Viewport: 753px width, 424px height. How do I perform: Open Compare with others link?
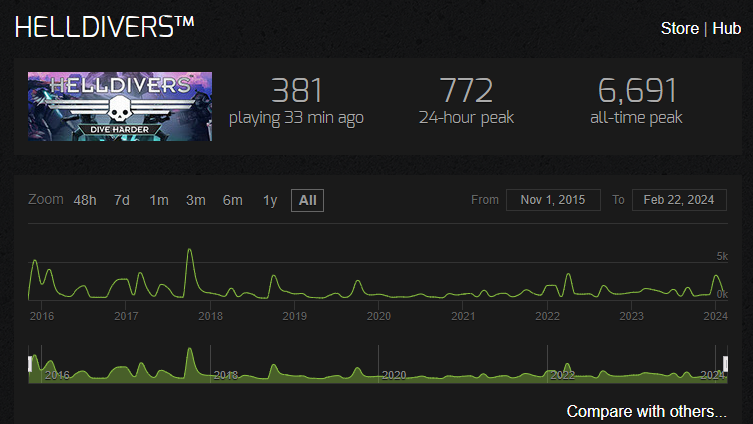click(x=646, y=412)
